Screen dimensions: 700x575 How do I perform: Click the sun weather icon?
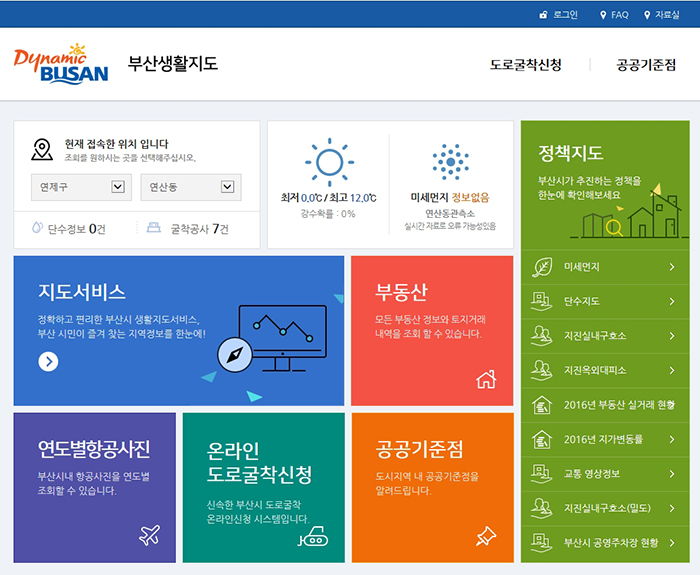[328, 163]
